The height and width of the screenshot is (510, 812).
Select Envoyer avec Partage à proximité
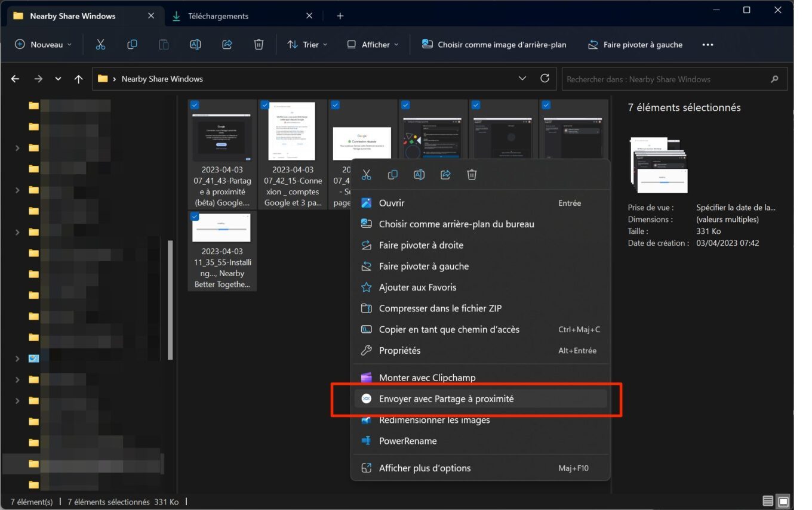click(x=480, y=398)
